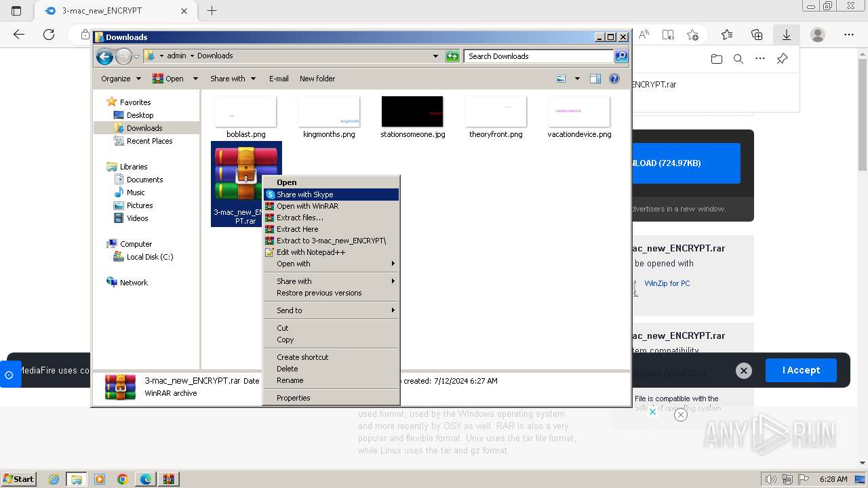Toggle the preview pane icon
Screen dimensions: 868x488
tap(595, 79)
